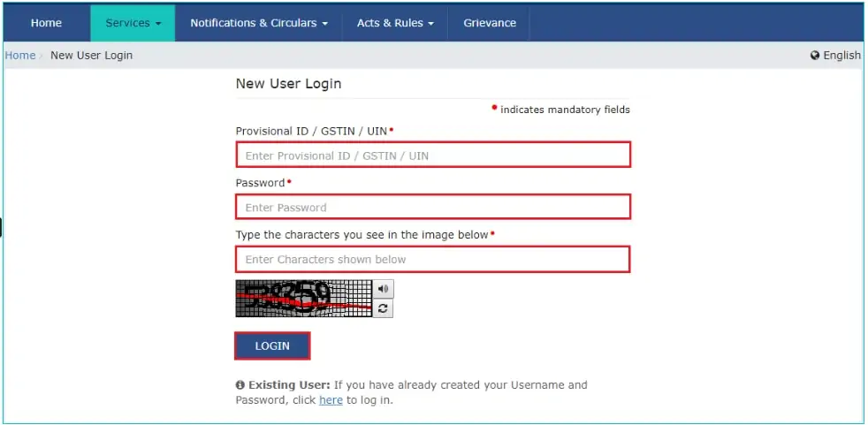The width and height of the screenshot is (868, 425).
Task: Click the 'New User Login' breadcrumb text
Action: [91, 56]
